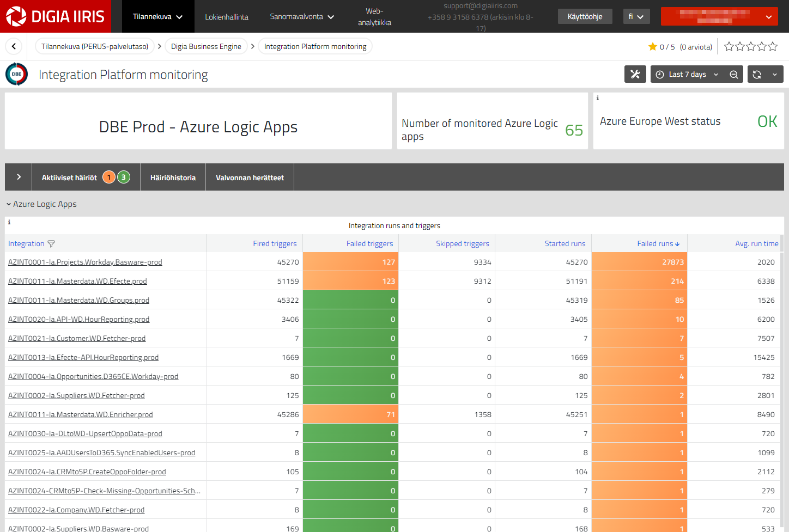Click the filled yellow rating star
This screenshot has width=789, height=532.
(652, 47)
